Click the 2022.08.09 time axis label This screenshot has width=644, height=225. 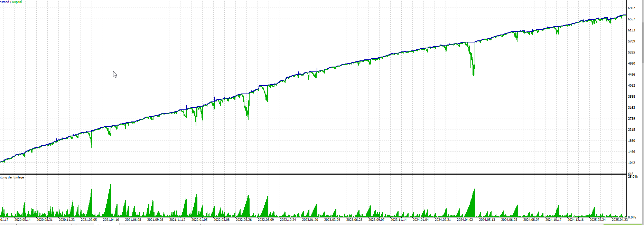click(x=266, y=219)
